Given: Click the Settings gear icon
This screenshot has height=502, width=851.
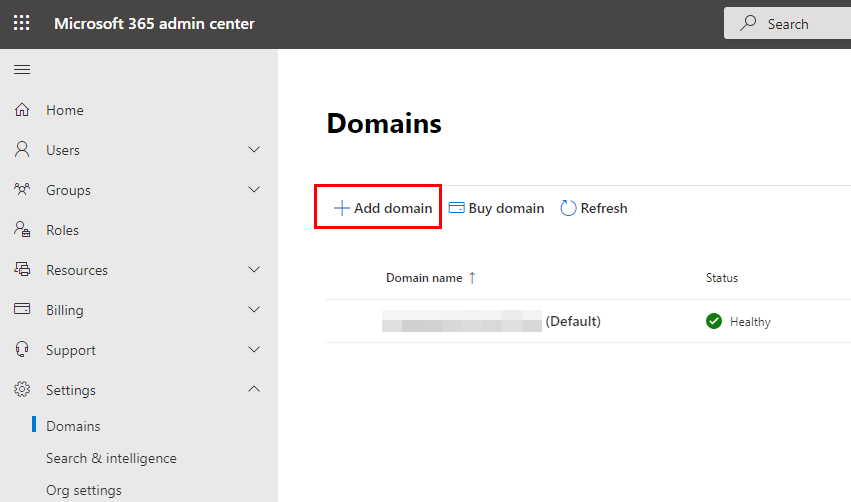Looking at the screenshot, I should click(22, 389).
